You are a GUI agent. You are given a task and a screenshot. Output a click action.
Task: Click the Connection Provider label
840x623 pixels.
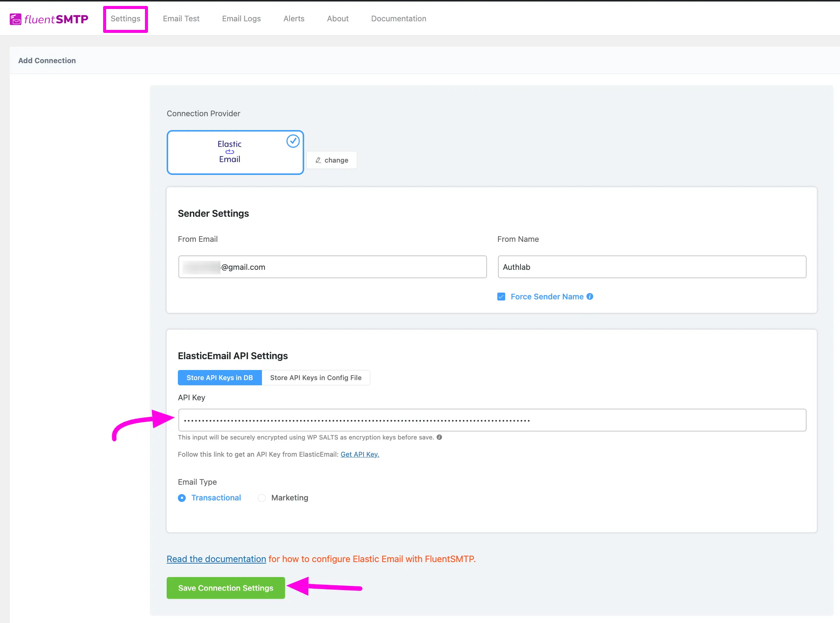[x=203, y=114]
